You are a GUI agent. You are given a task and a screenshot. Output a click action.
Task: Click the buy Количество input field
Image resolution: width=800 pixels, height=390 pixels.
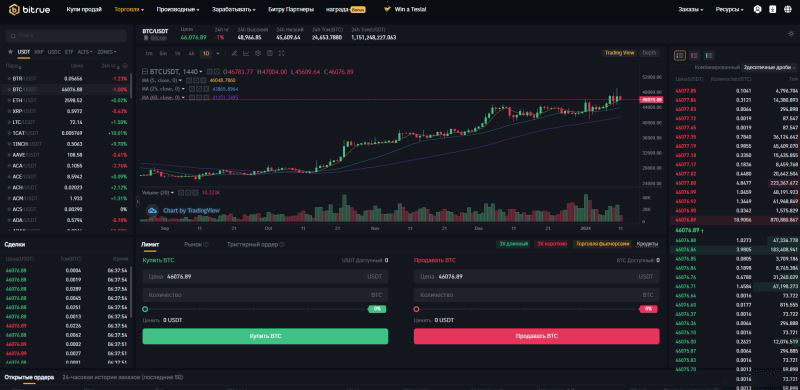click(265, 295)
